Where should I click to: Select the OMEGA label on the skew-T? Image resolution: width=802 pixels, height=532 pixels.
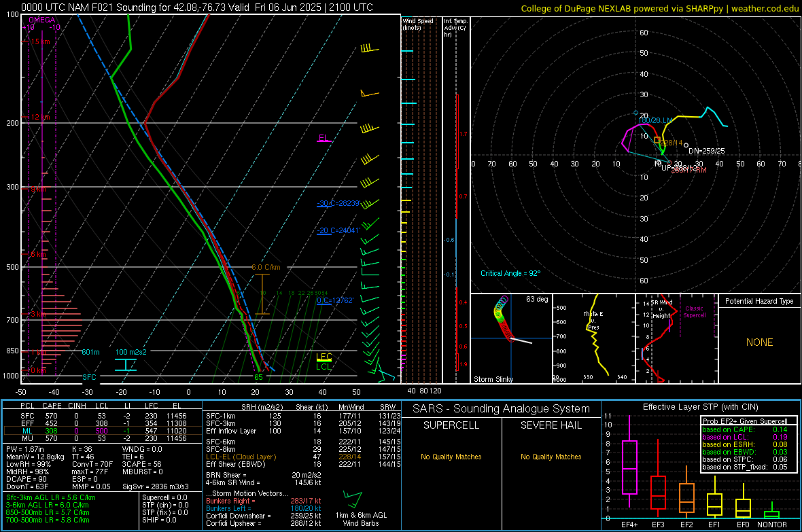tap(42, 20)
